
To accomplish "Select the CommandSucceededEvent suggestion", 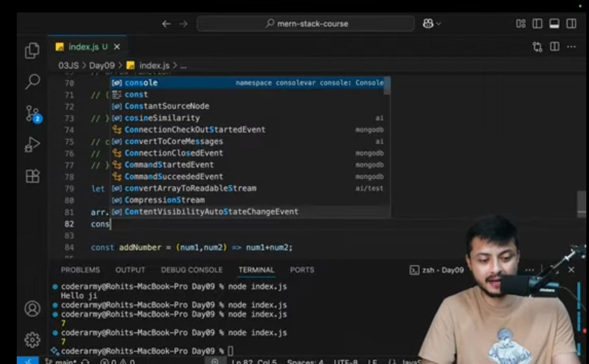I will tap(248, 176).
